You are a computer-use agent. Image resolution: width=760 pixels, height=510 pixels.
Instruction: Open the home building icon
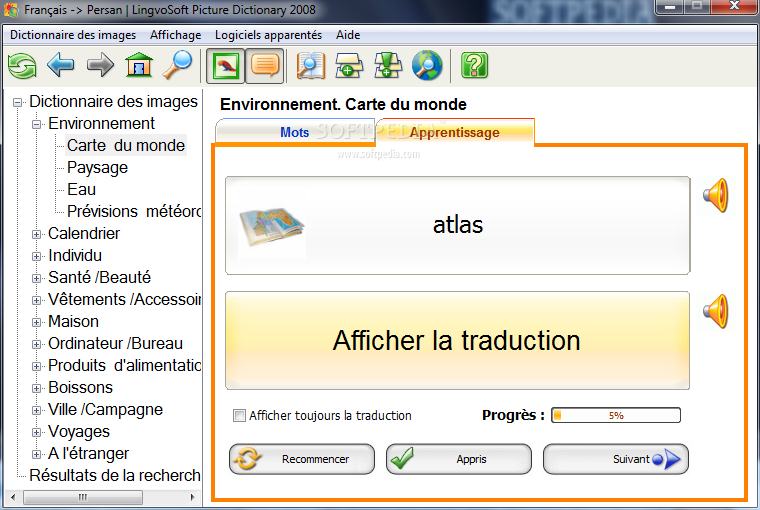pyautogui.click(x=139, y=65)
